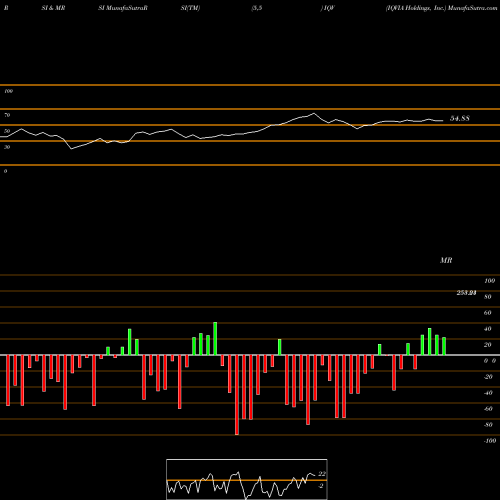Click the 60 label on MR axis

click(x=488, y=313)
